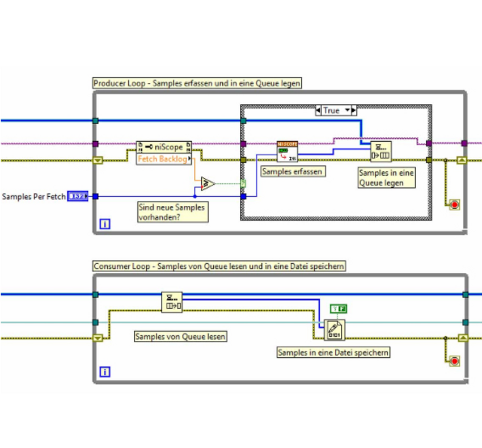This screenshot has height=448, width=482.
Task: Toggle the Consumer Loop stop condition terminal
Action: [454, 361]
